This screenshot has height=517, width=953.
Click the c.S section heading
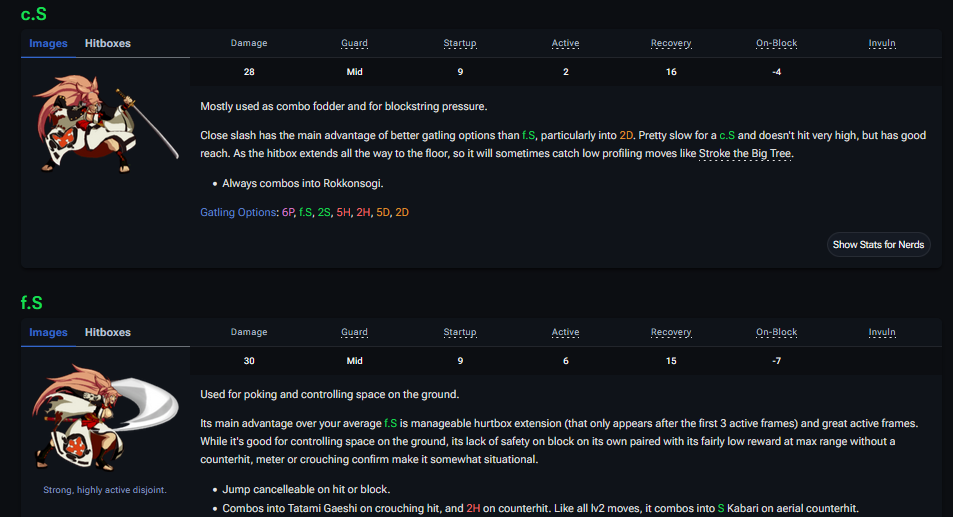pyautogui.click(x=34, y=14)
